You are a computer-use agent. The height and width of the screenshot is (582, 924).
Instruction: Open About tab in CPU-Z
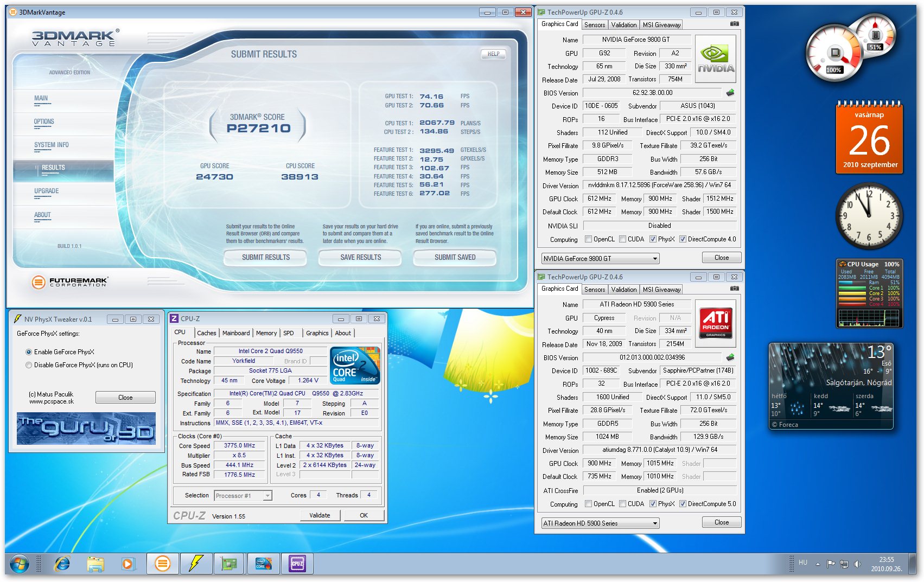(x=343, y=333)
